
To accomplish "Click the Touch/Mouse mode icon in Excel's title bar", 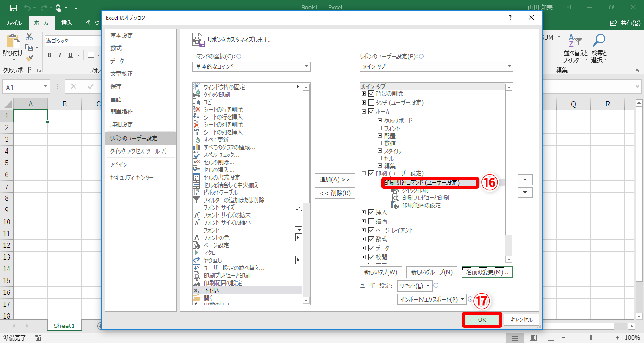I will 58,8.
